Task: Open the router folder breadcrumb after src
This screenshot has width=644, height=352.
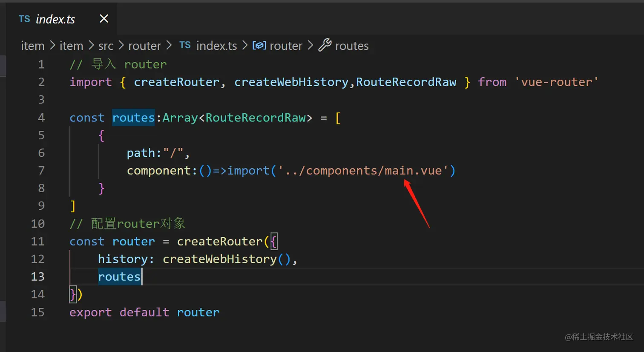Action: pos(144,46)
